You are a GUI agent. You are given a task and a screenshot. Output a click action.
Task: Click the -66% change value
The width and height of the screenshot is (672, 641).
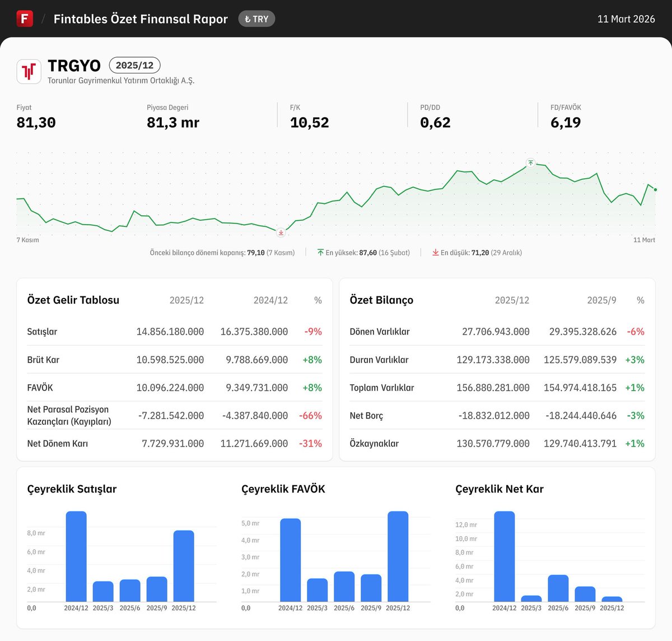(311, 416)
